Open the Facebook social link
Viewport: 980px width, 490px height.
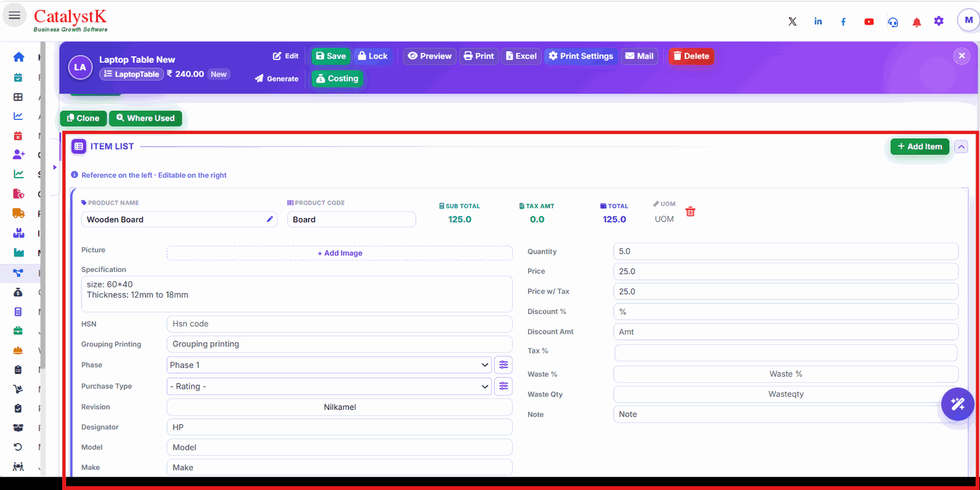843,21
